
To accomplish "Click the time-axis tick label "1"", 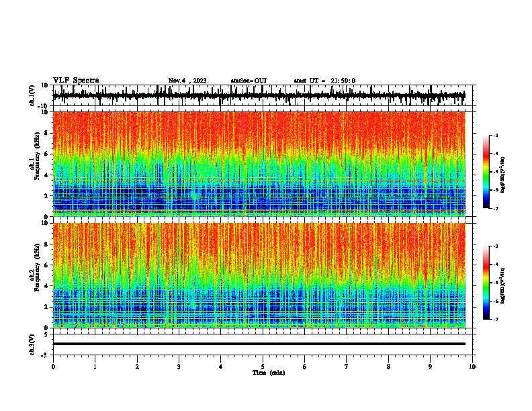I will tap(95, 367).
